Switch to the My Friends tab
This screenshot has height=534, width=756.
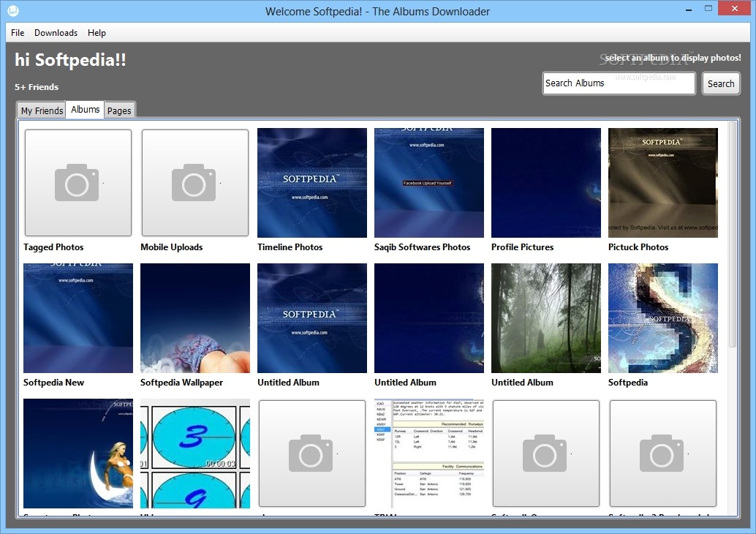(42, 110)
